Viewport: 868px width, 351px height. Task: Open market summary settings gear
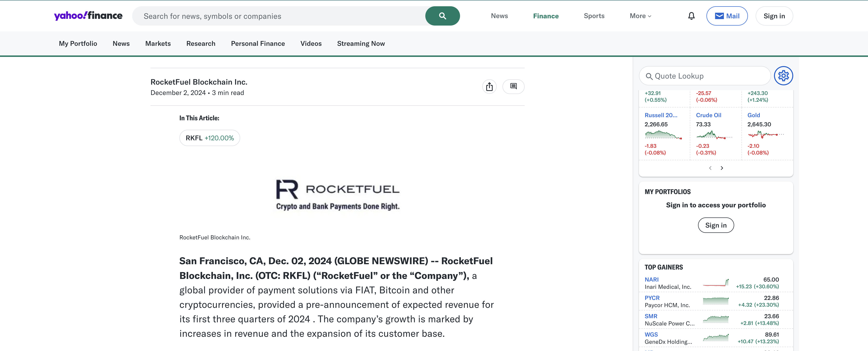tap(783, 76)
